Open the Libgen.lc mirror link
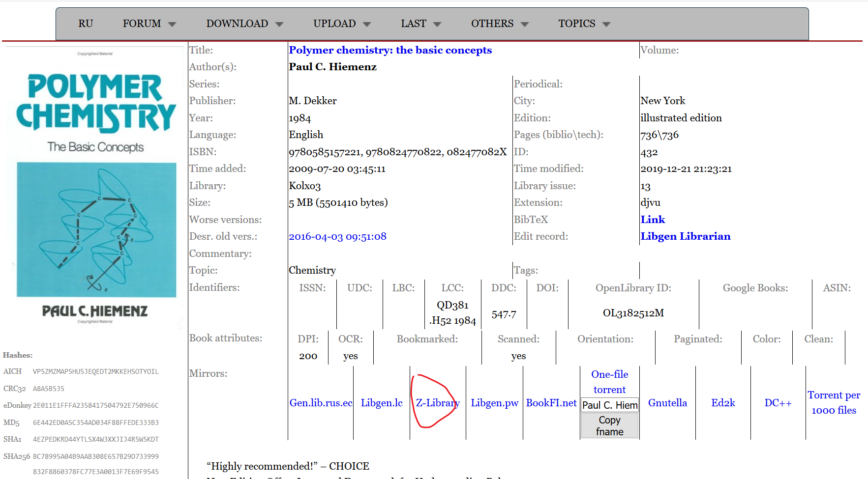The image size is (868, 479). coord(382,402)
